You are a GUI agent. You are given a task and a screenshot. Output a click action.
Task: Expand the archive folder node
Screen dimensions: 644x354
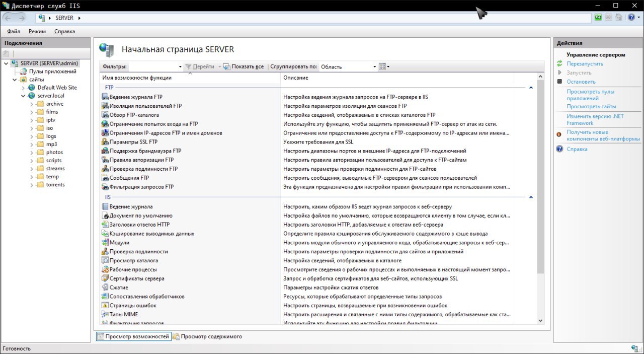[31, 104]
